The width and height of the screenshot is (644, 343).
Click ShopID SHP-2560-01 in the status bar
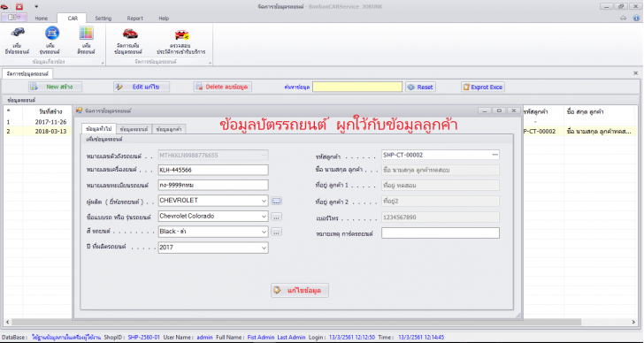[143, 338]
